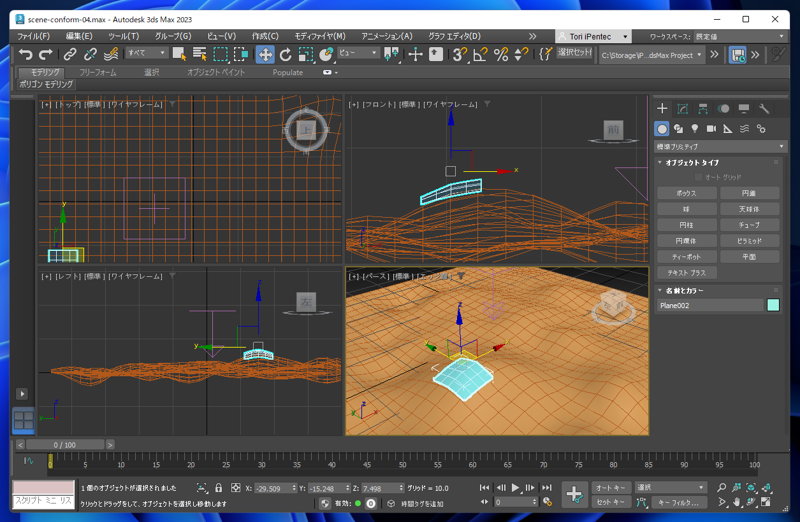Collapse the オブジェクト タイプ rollout
The width and height of the screenshot is (800, 522).
692,162
